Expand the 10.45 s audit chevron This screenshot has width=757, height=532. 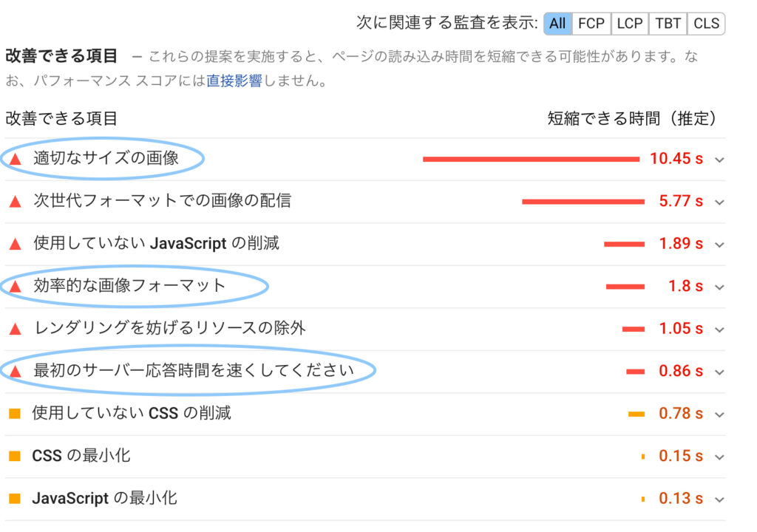719,160
